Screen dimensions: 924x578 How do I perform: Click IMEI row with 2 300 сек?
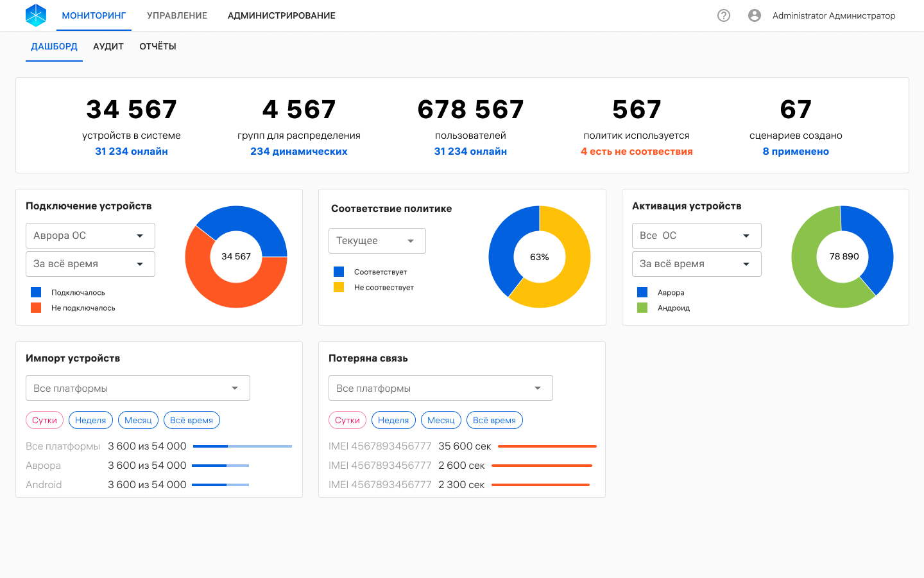(x=459, y=485)
